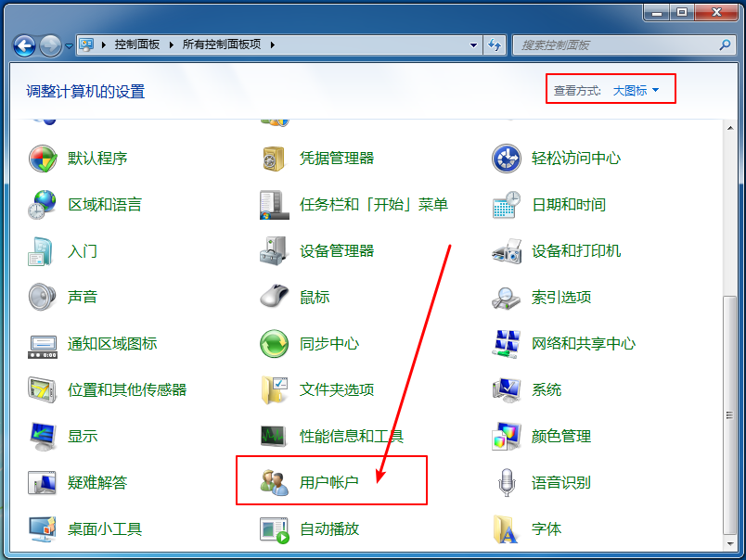746x560 pixels.
Task: Open the 字体 (Fonts) folder icon
Action: [x=507, y=528]
